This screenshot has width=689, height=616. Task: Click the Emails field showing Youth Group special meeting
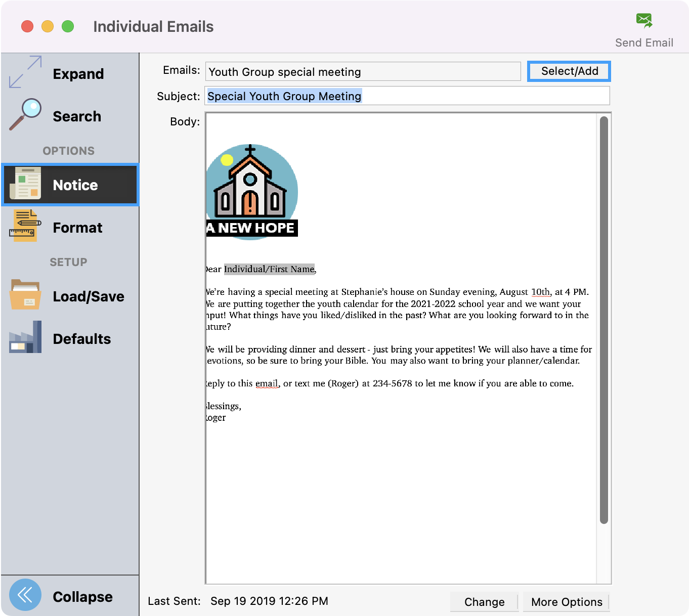(x=363, y=71)
